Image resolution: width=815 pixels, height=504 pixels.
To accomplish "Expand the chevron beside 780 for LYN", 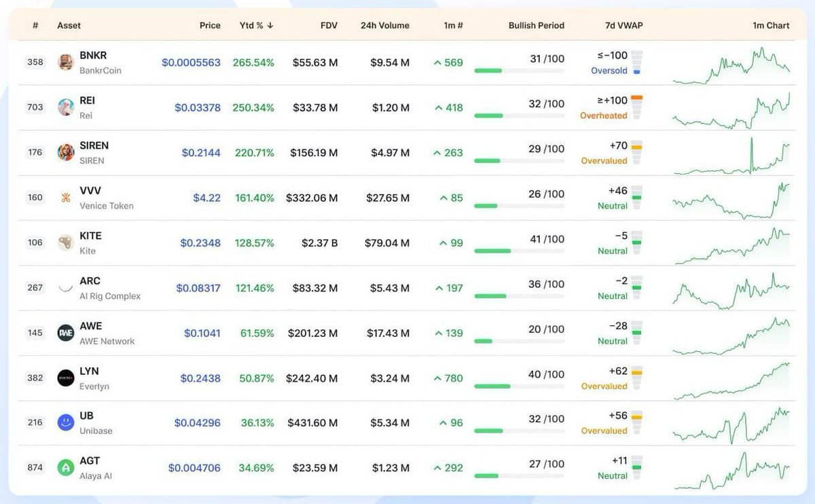I will click(x=437, y=378).
